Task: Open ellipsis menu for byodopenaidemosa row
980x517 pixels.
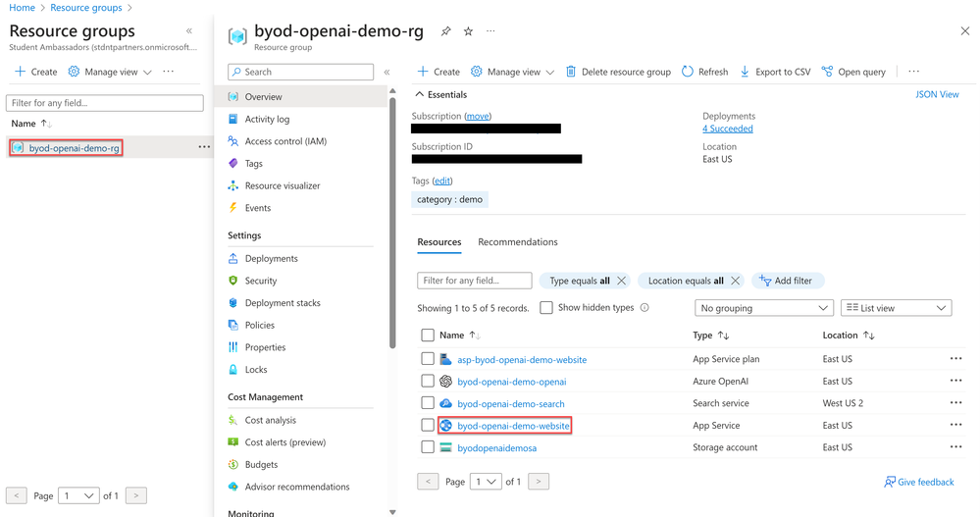Action: (955, 447)
